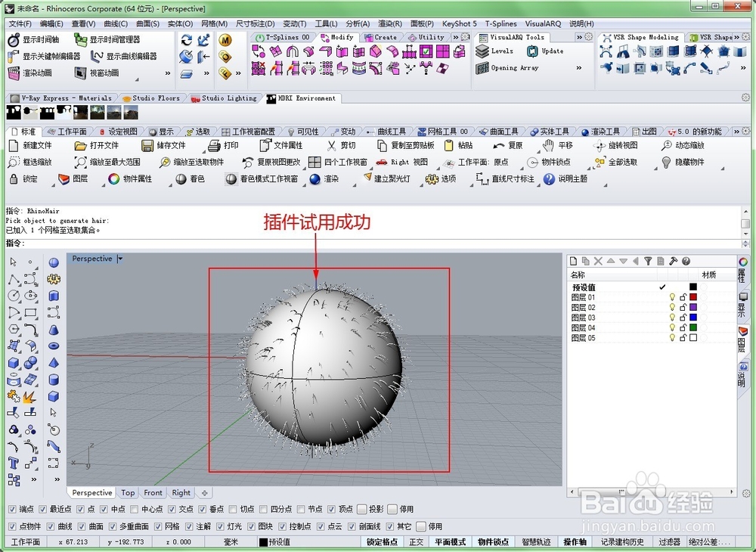Save using the 储存文件 icon
The image size is (756, 552).
pyautogui.click(x=147, y=145)
